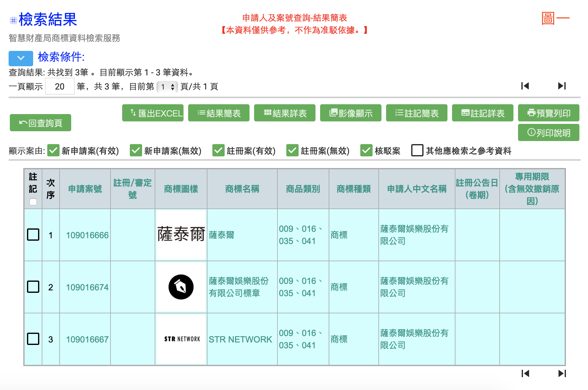Click 匯出EXCEL export button
The width and height of the screenshot is (588, 390).
tap(153, 113)
